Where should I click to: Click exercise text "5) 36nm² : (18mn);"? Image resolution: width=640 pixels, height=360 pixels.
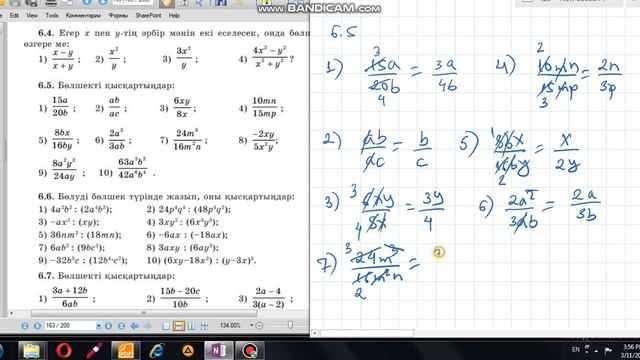click(80, 235)
